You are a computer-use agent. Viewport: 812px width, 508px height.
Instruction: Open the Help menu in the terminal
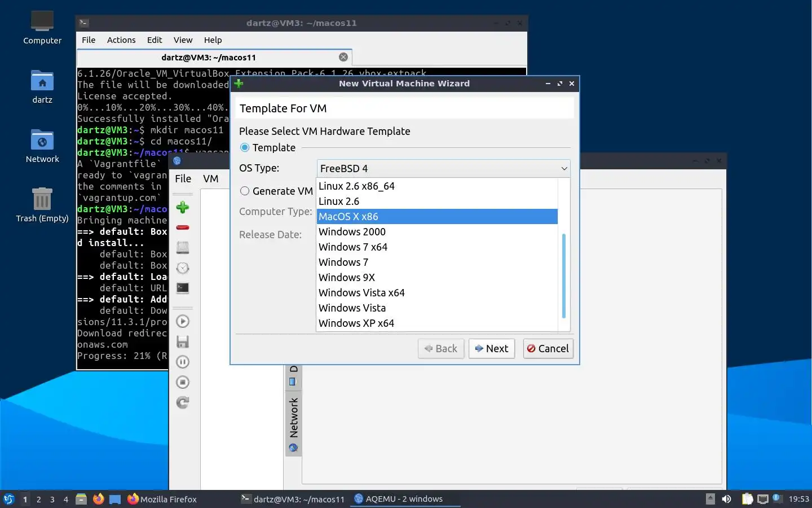(213, 40)
